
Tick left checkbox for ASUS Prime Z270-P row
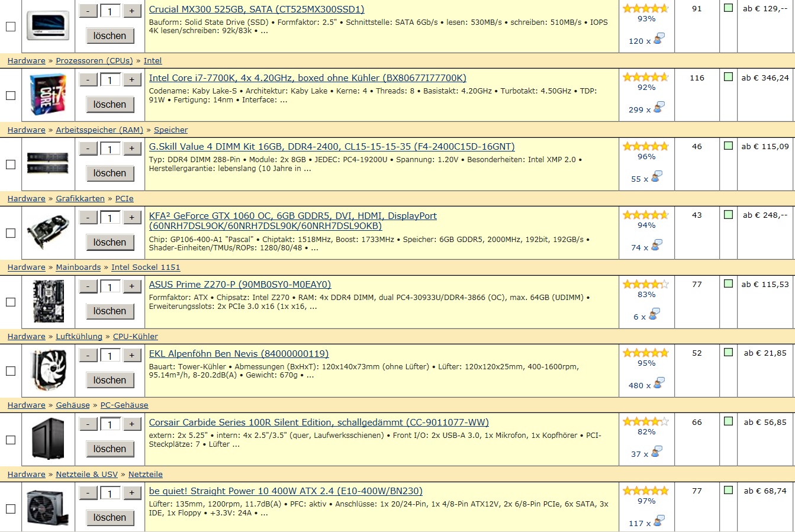(11, 302)
